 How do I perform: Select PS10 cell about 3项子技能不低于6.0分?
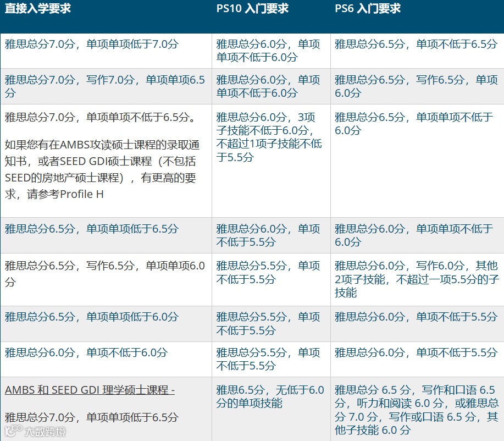tap(272, 161)
